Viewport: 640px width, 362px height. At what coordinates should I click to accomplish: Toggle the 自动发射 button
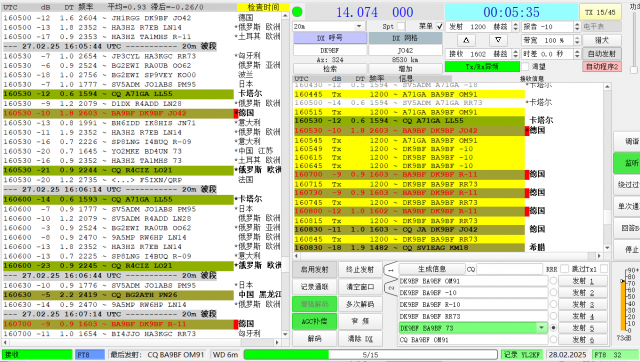click(602, 53)
